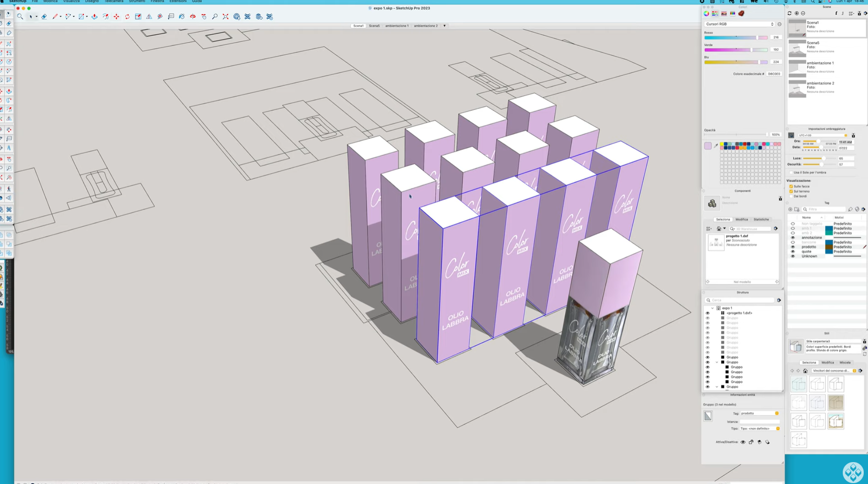Click the Luce slider handle
868x484 pixels.
[823, 158]
